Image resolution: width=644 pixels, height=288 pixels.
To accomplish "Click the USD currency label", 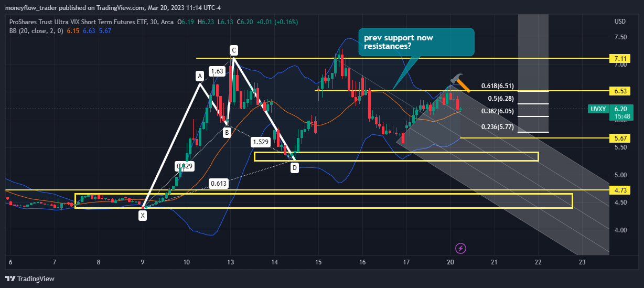I will click(620, 22).
